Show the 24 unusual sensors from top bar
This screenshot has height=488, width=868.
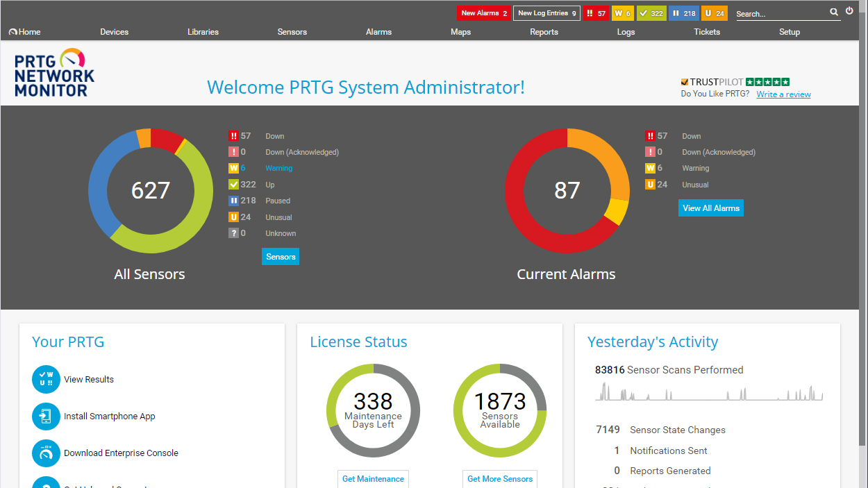(x=714, y=13)
